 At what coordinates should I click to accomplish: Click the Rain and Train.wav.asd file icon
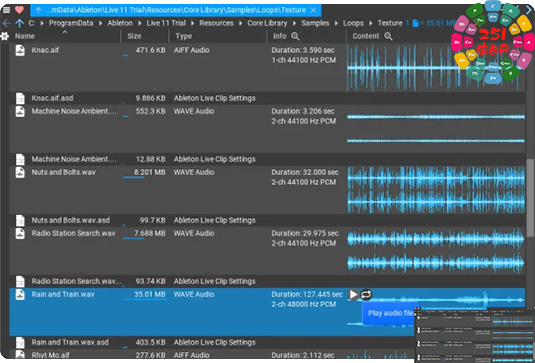tap(20, 343)
